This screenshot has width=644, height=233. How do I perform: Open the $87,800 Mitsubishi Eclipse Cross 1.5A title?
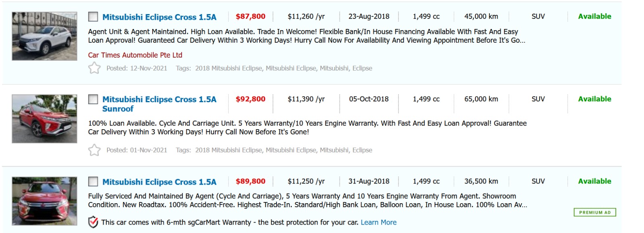coord(159,17)
